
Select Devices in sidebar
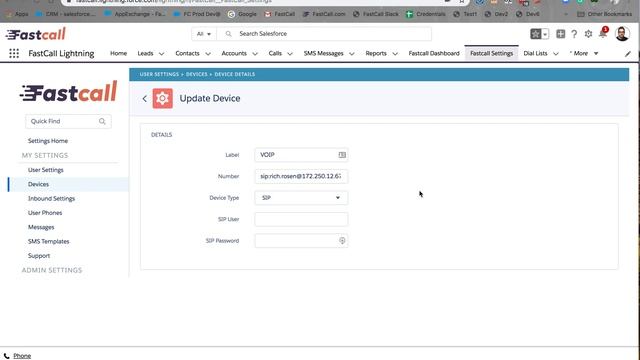(x=38, y=184)
